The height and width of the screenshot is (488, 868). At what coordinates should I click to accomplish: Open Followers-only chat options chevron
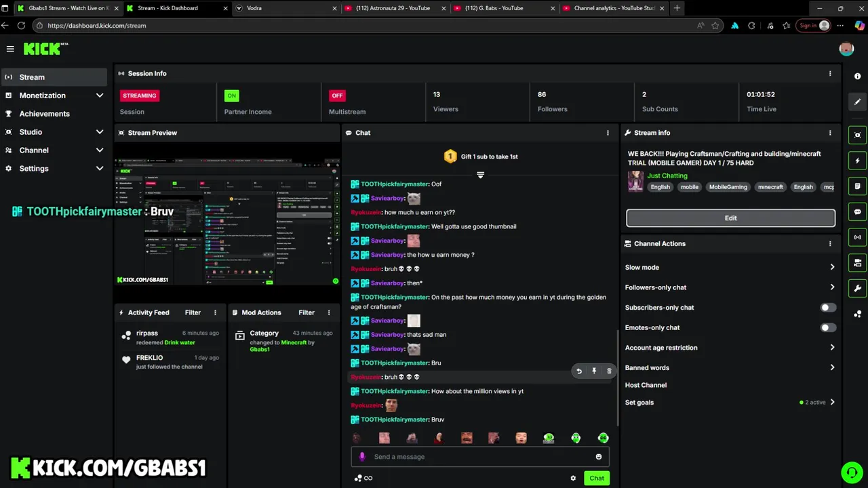pos(832,287)
